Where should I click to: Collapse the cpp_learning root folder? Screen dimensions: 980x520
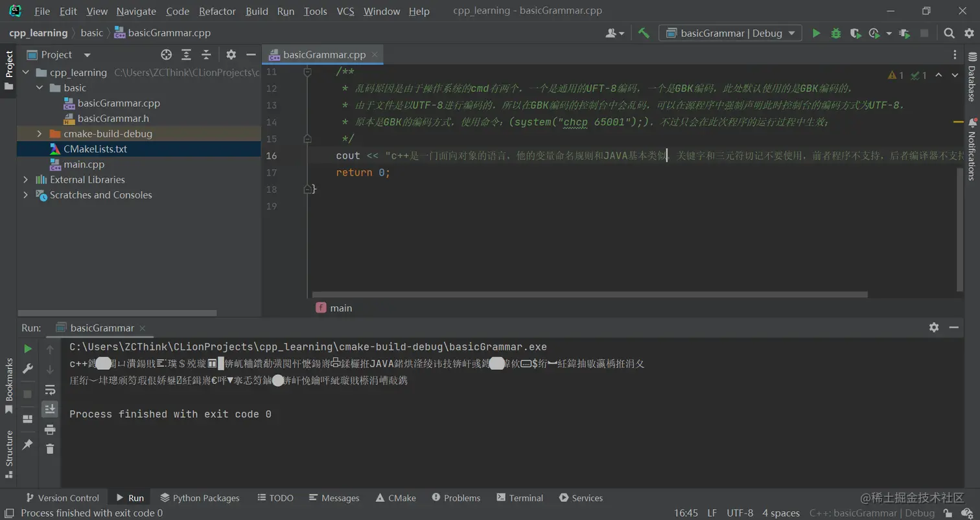point(26,73)
